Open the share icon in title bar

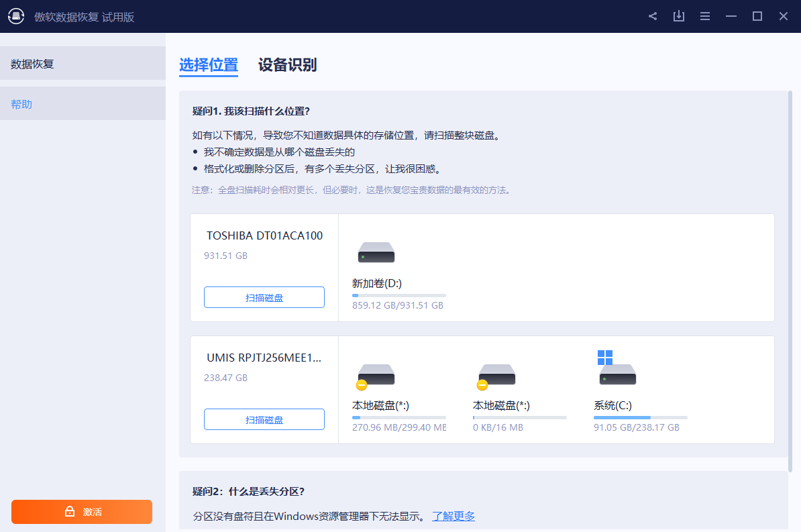point(652,15)
